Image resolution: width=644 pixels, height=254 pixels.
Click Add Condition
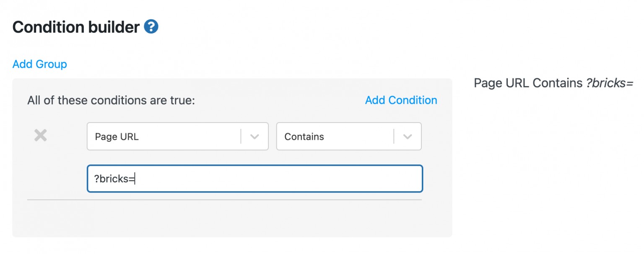click(x=400, y=100)
